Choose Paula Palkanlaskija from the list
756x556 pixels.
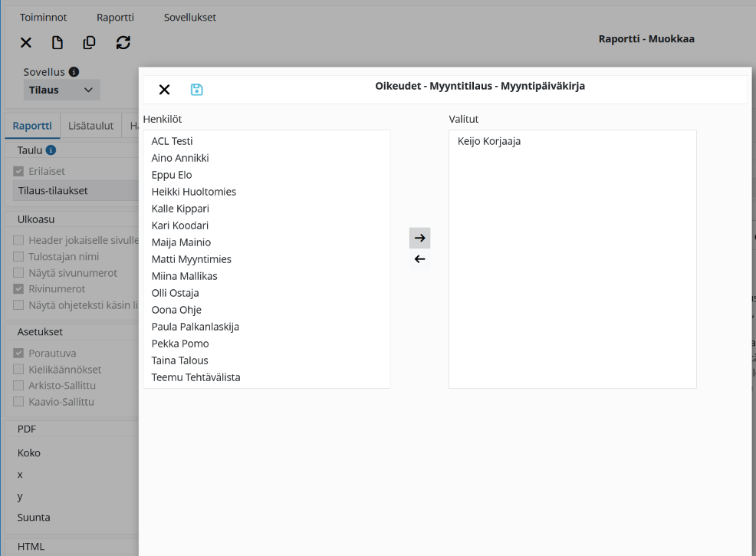click(266, 327)
